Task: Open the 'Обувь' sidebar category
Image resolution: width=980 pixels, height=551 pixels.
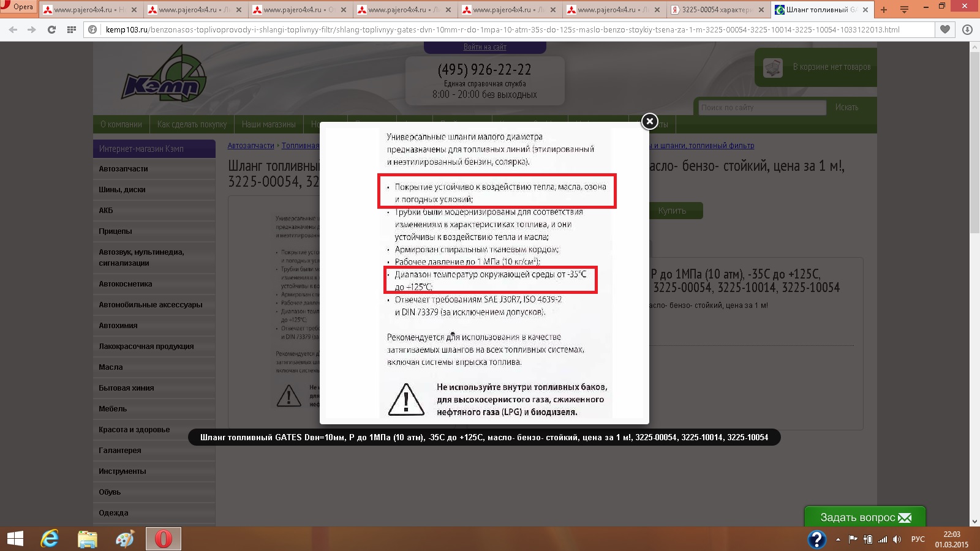Action: 154,492
